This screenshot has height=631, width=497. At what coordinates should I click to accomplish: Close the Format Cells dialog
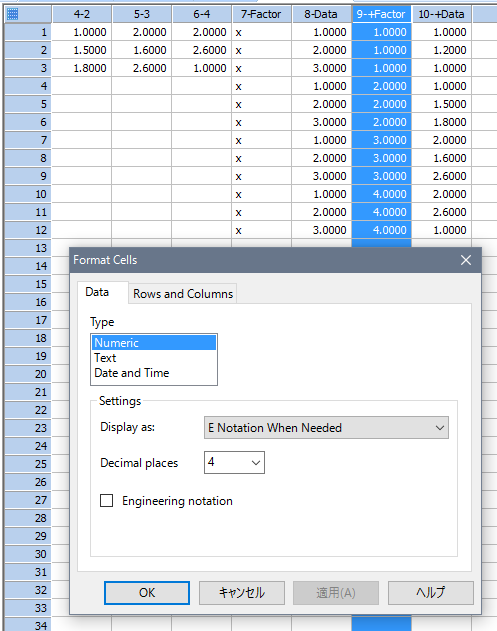tap(466, 260)
